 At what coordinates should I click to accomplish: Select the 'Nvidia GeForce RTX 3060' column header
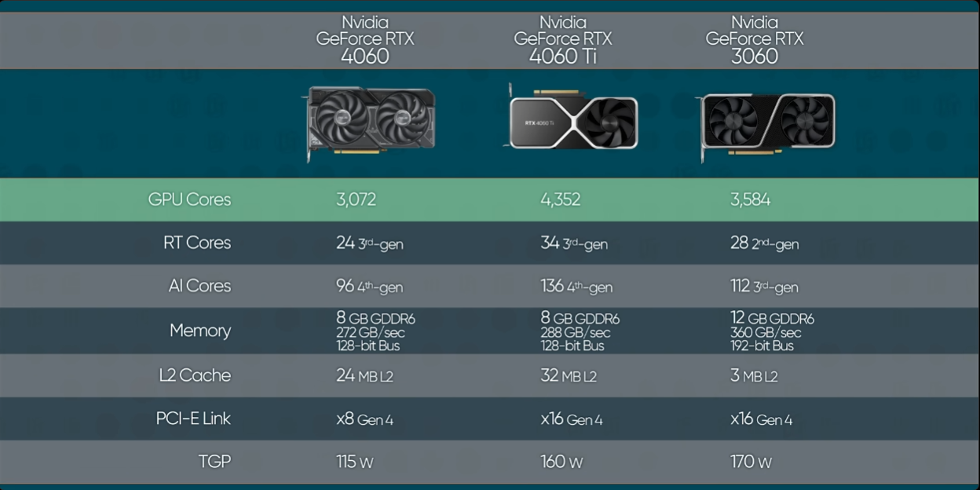[755, 39]
